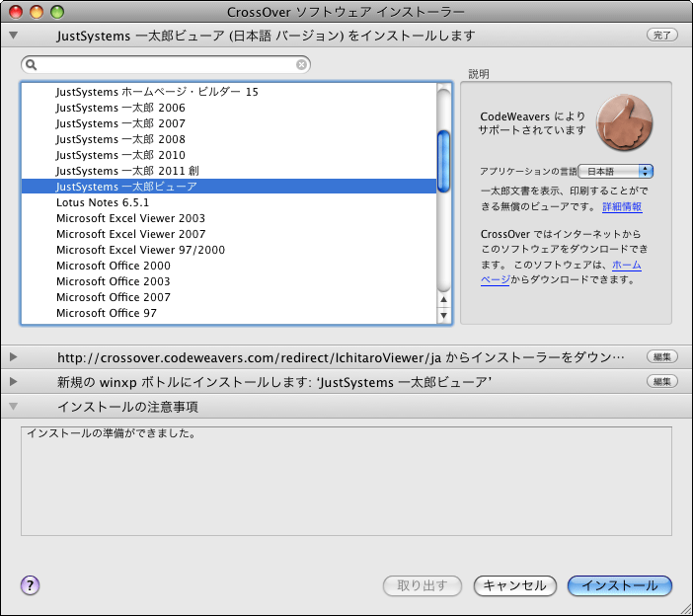Click the search magnifier icon

(31, 65)
